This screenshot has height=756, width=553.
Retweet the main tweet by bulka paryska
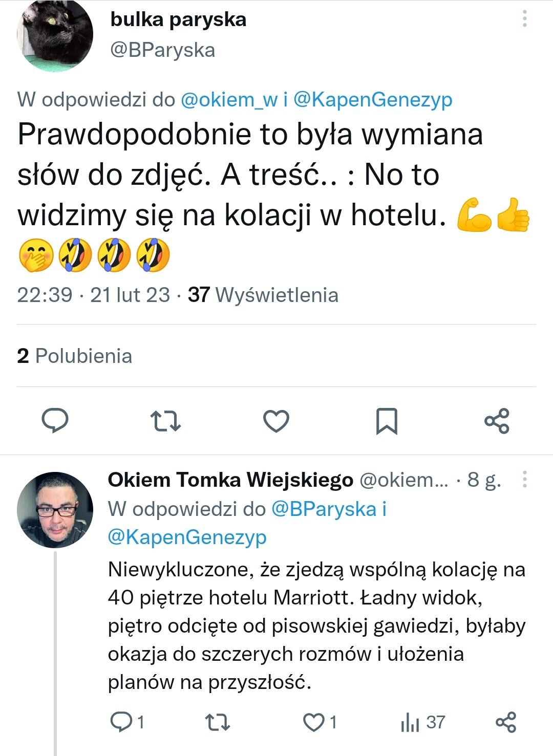[165, 421]
